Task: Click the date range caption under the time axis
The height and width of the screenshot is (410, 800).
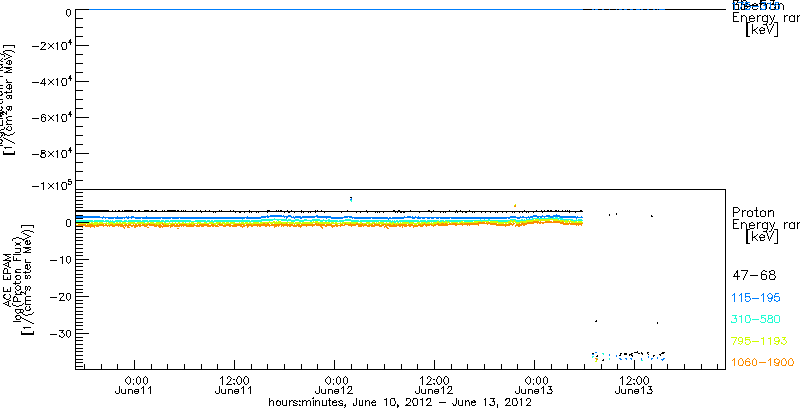Action: point(401,402)
